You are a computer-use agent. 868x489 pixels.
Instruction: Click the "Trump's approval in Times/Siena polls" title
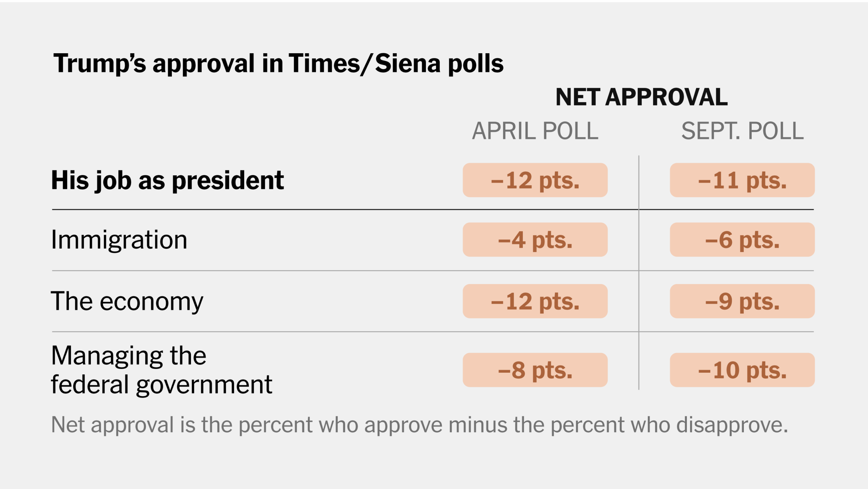click(x=278, y=64)
